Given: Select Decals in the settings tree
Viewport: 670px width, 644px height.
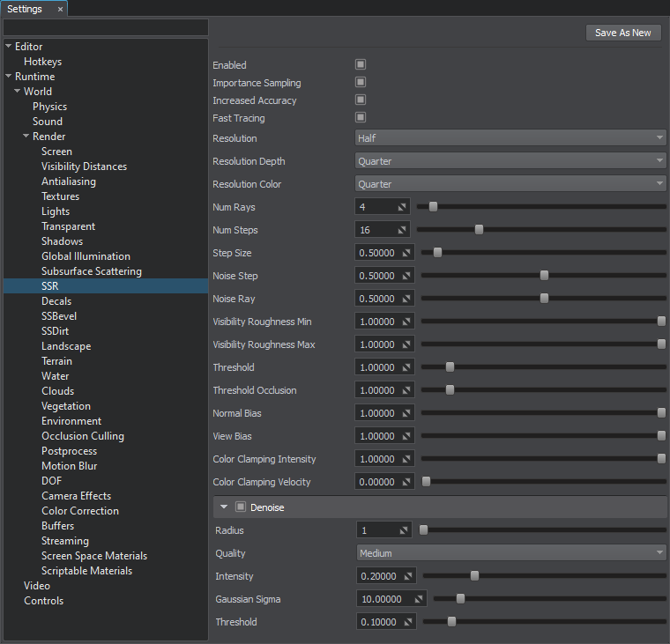Looking at the screenshot, I should [56, 301].
